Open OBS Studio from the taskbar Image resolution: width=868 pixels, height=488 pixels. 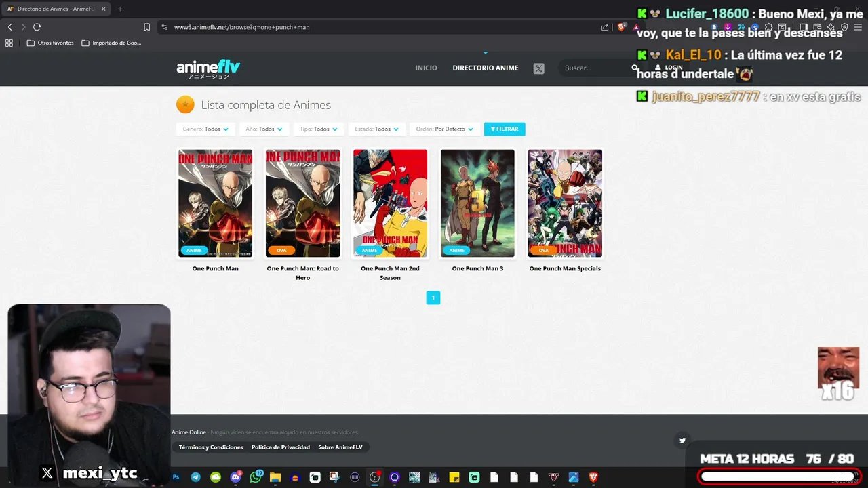tap(374, 477)
